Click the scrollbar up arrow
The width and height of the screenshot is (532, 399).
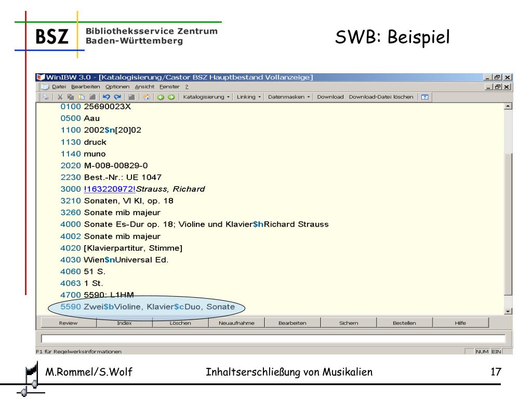click(508, 107)
